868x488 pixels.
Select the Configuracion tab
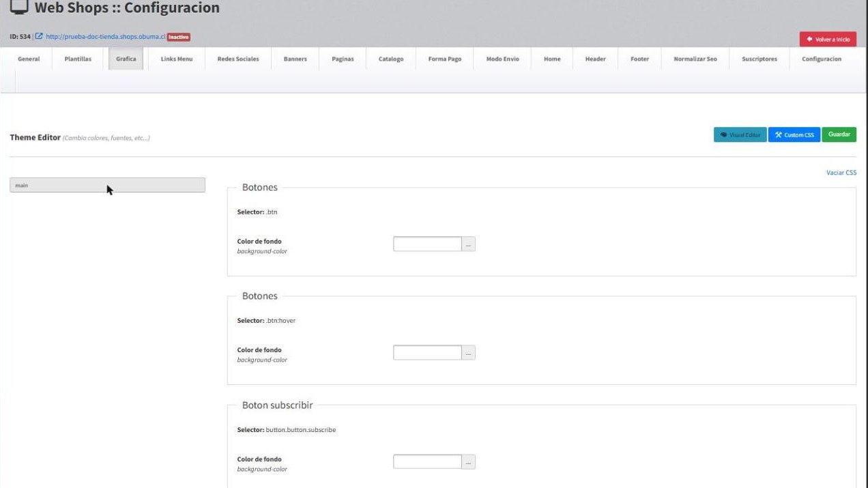[x=822, y=59]
